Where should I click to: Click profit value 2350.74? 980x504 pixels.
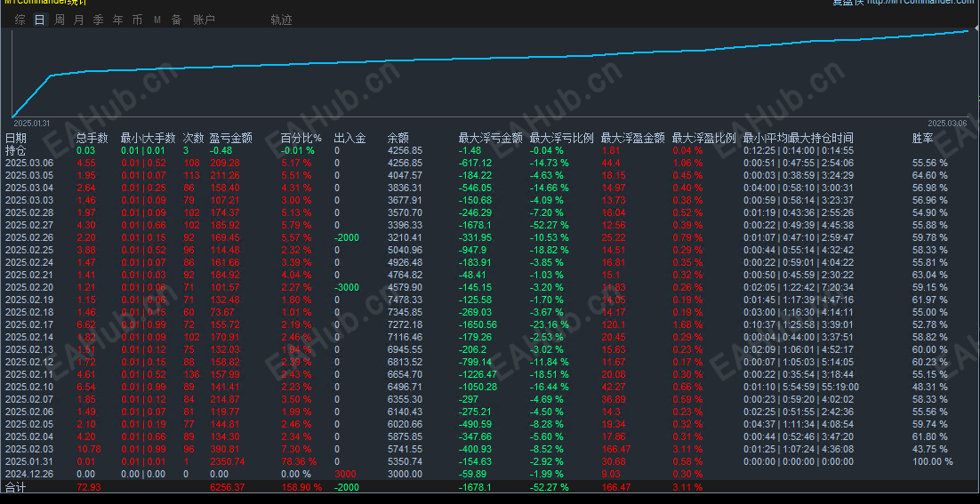(x=228, y=461)
